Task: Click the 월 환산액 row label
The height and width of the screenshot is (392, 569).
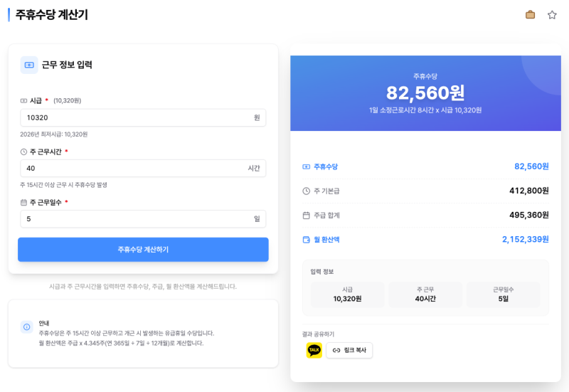Action: [326, 240]
